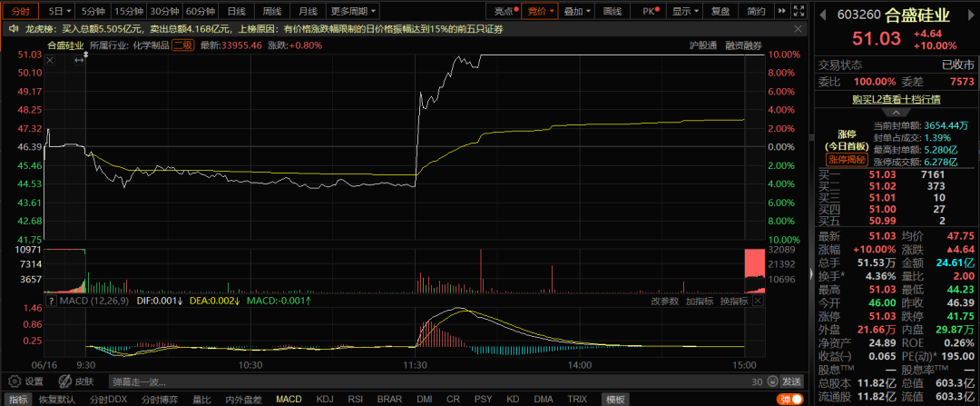
Task: Open 设置 gear settings
Action: pyautogui.click(x=25, y=381)
